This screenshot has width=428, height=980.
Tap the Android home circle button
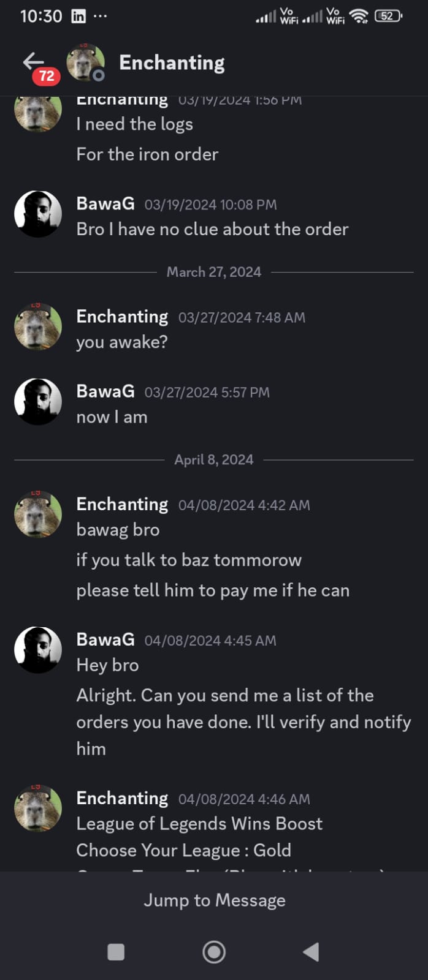tap(214, 952)
